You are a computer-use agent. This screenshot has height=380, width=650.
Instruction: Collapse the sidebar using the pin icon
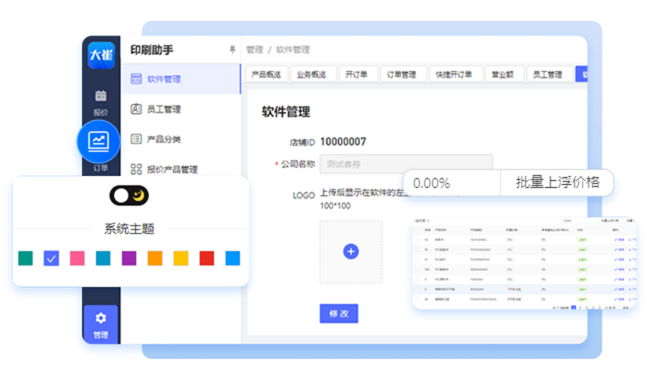point(232,50)
